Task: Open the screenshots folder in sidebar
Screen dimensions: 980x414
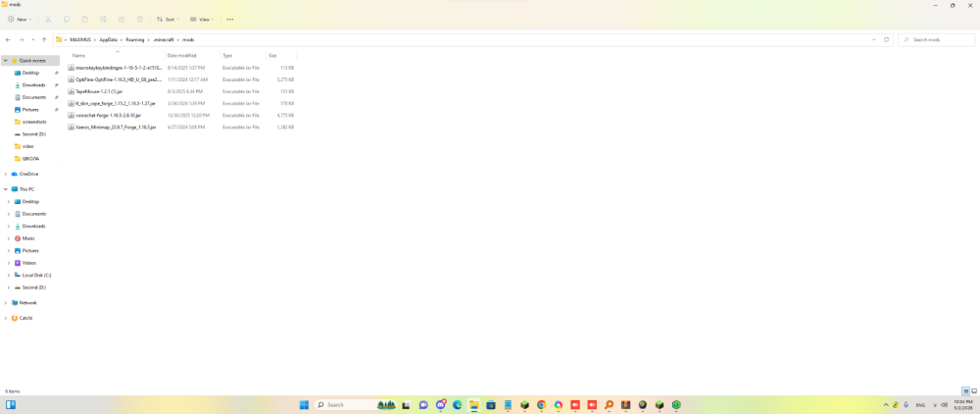Action: click(33, 122)
